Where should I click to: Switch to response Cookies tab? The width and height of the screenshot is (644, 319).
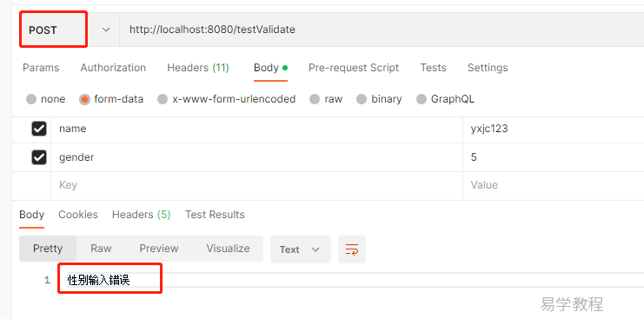(78, 215)
